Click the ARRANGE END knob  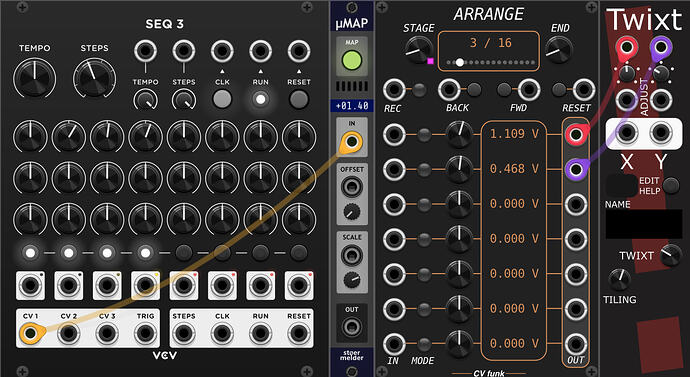coord(559,49)
